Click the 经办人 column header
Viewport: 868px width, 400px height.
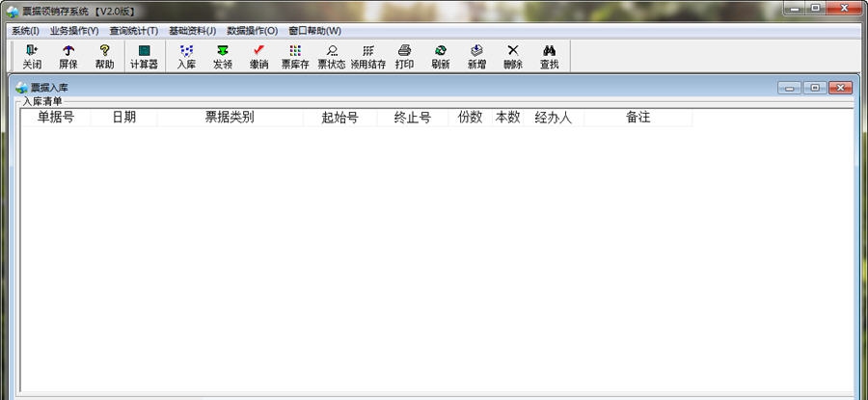click(553, 118)
